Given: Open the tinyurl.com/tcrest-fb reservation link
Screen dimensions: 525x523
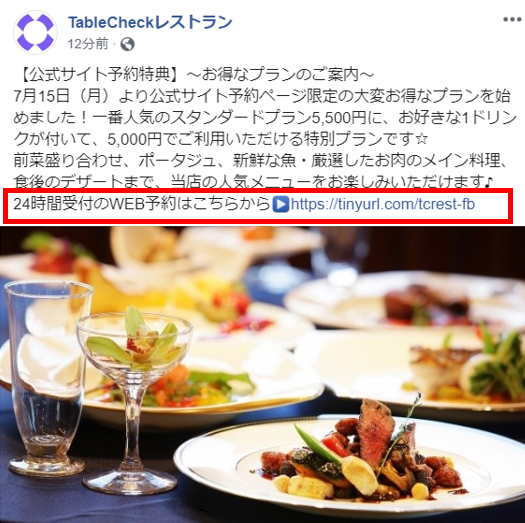Looking at the screenshot, I should 382,204.
